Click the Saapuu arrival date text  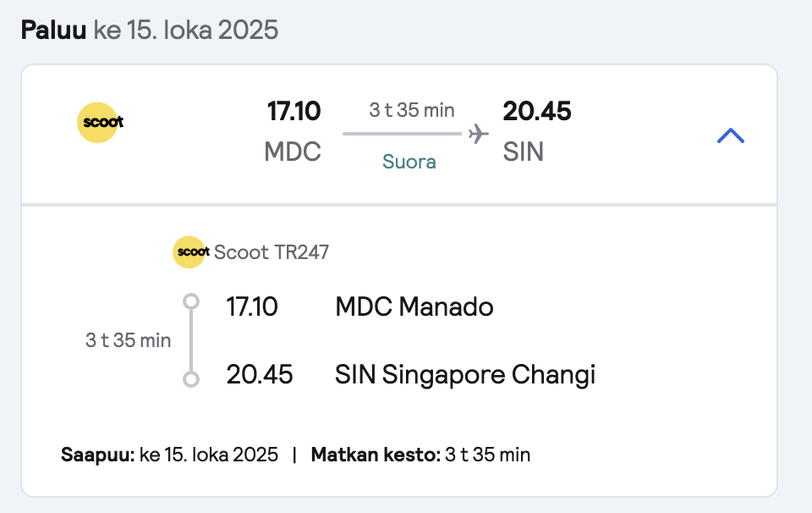click(169, 455)
